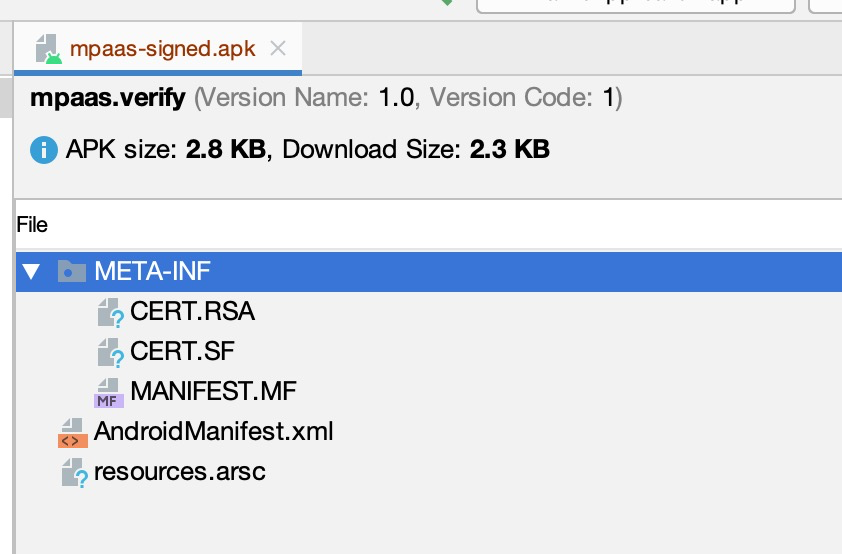This screenshot has height=554, width=842.
Task: Open the AndroidManifest.xml entry
Action: [213, 431]
